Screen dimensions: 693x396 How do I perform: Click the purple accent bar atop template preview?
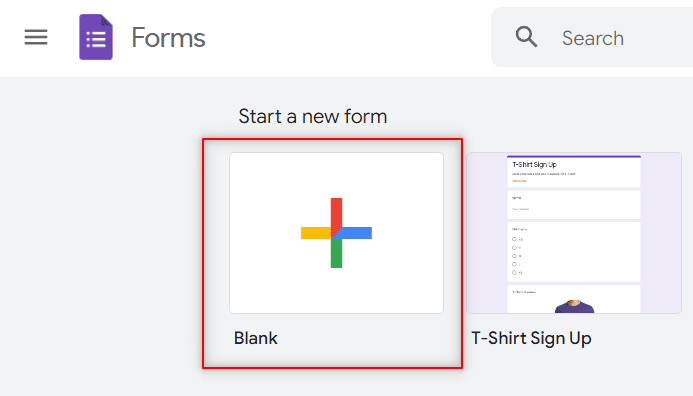[574, 156]
